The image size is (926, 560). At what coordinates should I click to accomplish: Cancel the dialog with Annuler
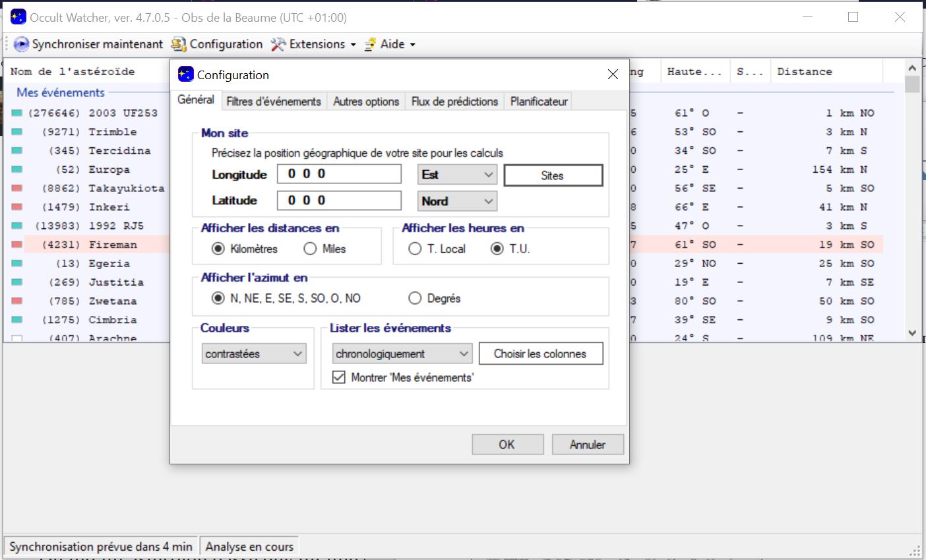click(588, 445)
